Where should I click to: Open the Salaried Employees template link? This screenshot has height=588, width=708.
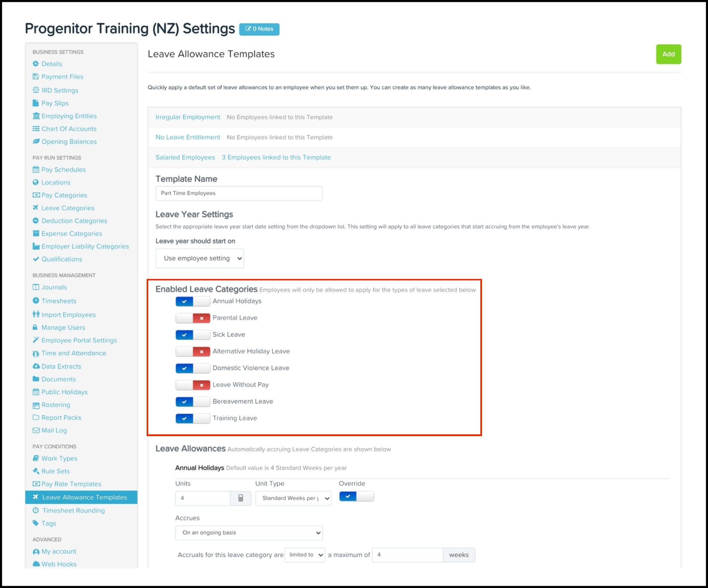[x=185, y=157]
